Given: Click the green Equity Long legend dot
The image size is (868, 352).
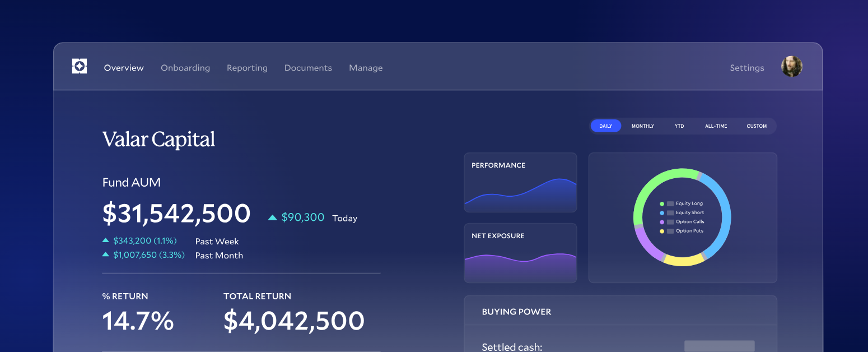Looking at the screenshot, I should tap(662, 203).
